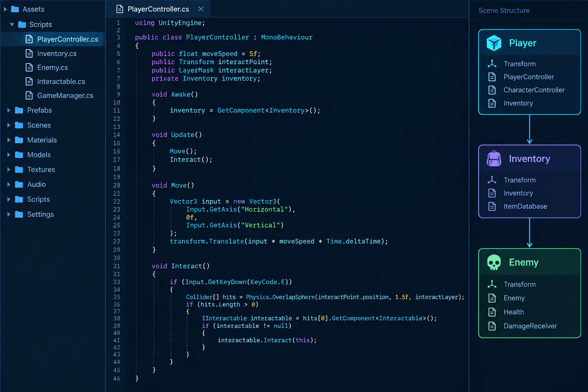Click the 'using UnityEngine;' code line

click(x=170, y=23)
